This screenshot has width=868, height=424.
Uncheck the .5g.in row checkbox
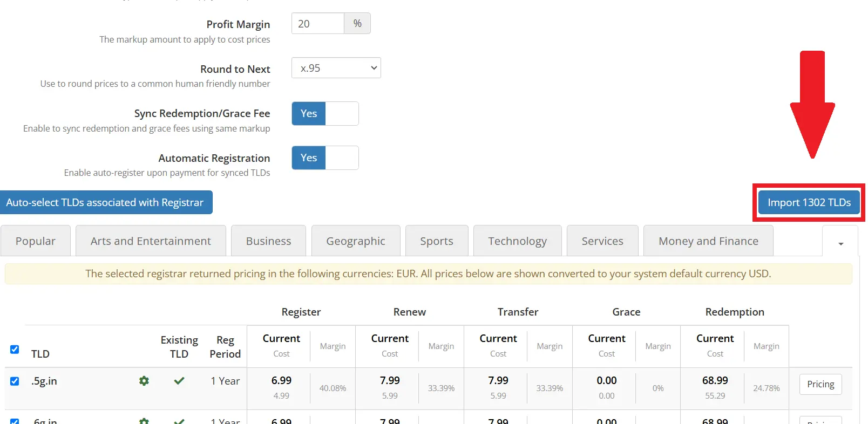15,380
